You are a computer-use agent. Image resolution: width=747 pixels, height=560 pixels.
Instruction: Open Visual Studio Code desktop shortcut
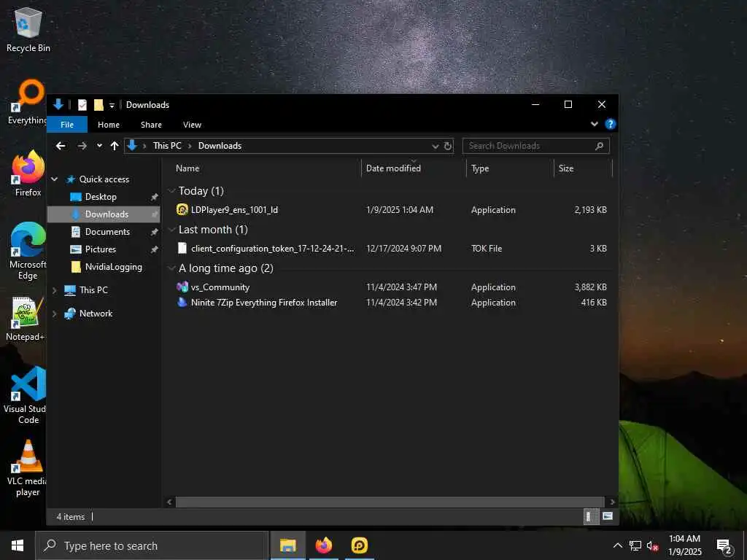pos(26,395)
